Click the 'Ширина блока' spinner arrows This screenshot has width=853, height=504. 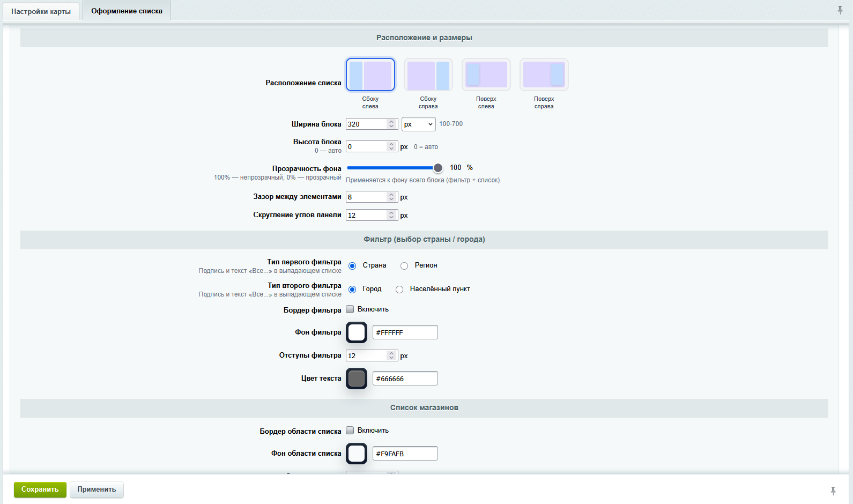tap(391, 124)
